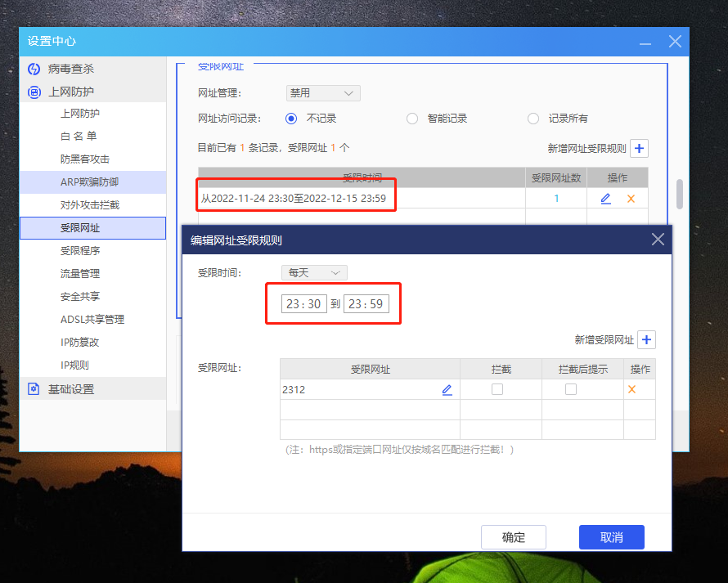Viewport: 728px width, 583px height.
Task: Delete the 2312 URL entry via orange X
Action: [632, 389]
